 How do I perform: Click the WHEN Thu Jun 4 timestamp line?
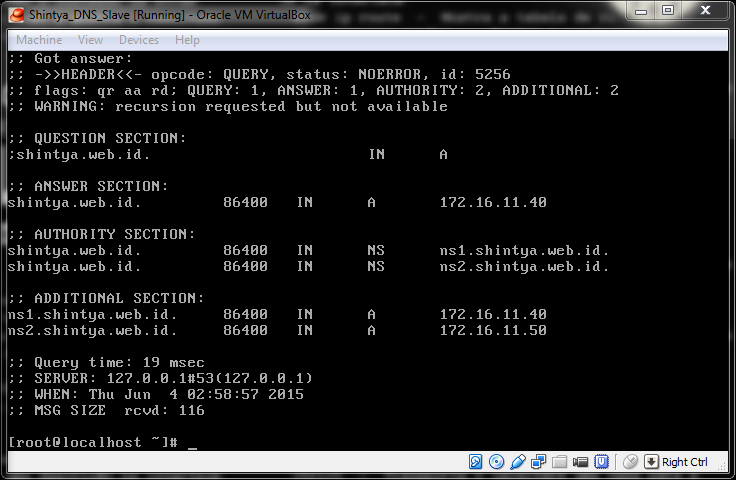pyautogui.click(x=156, y=394)
